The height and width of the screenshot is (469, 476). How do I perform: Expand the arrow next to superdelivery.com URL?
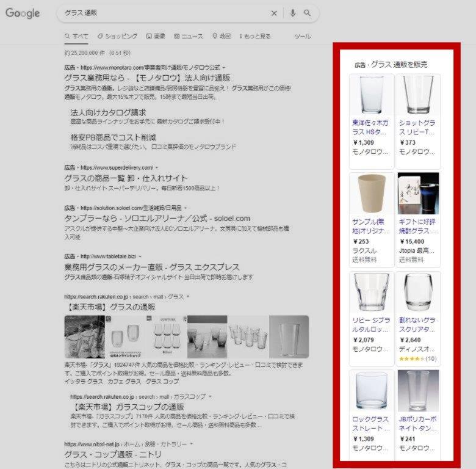click(x=157, y=167)
